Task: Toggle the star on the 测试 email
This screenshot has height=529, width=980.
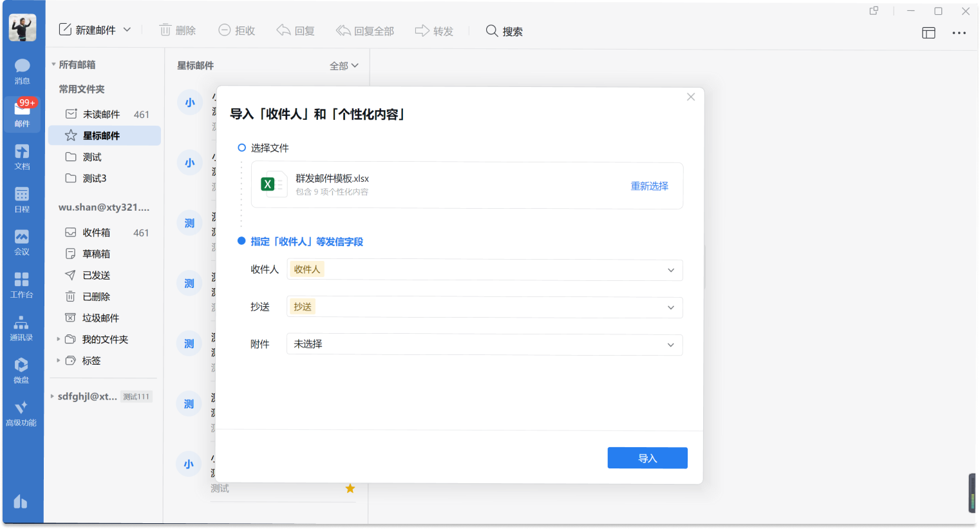Action: tap(350, 488)
